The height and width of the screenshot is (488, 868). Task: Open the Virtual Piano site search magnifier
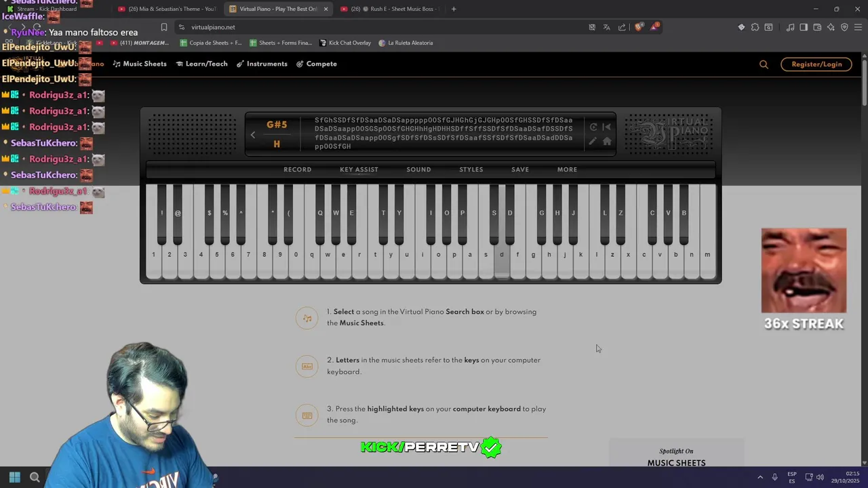(x=764, y=64)
